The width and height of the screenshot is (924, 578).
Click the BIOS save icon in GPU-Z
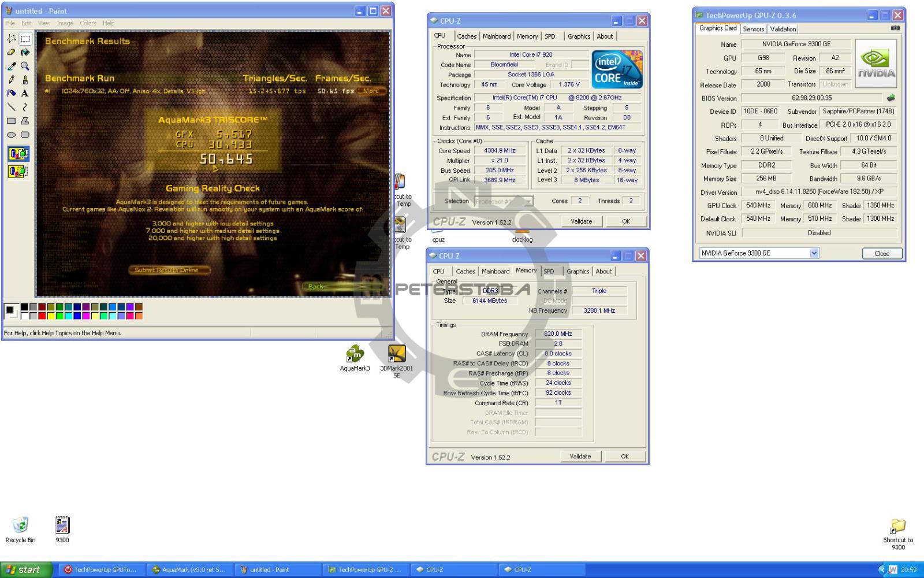(x=891, y=98)
